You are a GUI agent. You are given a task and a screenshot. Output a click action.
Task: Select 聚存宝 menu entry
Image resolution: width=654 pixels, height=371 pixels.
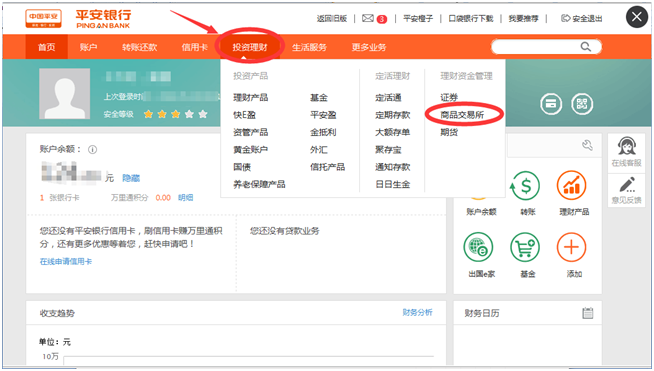[x=388, y=150]
